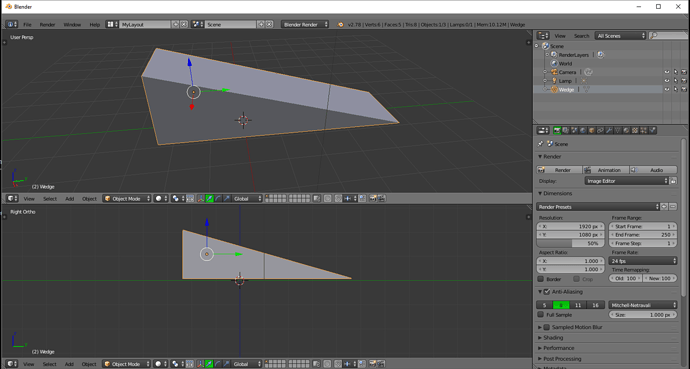Screen dimensions: 690x369
Task: Select rotate manipulator arc in top viewport header
Action: [218, 199]
